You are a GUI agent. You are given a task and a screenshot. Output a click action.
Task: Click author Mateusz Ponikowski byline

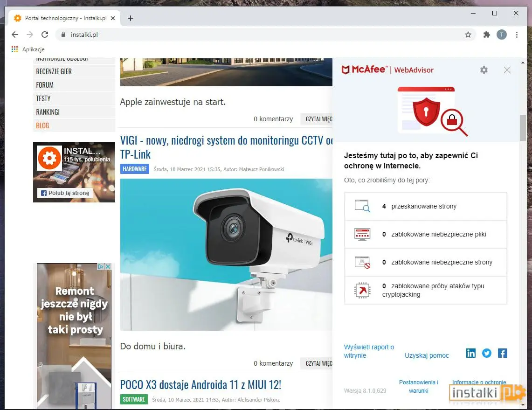coord(261,169)
